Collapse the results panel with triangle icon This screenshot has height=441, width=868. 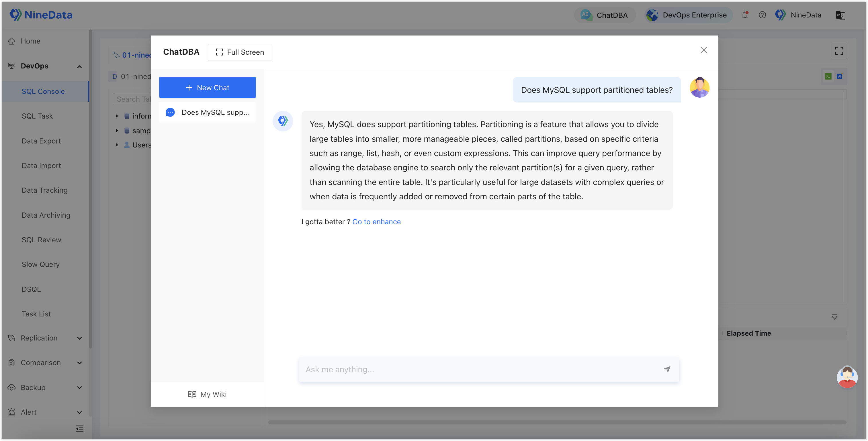(x=834, y=317)
